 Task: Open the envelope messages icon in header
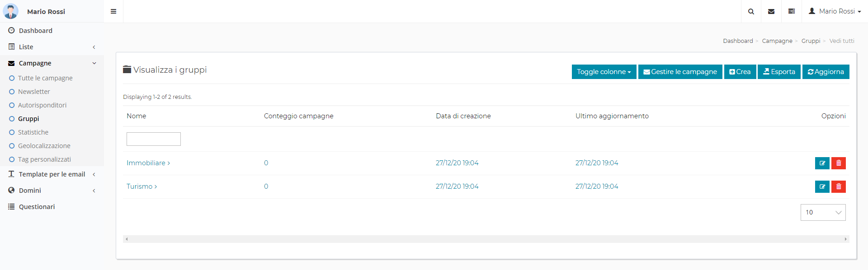(771, 11)
